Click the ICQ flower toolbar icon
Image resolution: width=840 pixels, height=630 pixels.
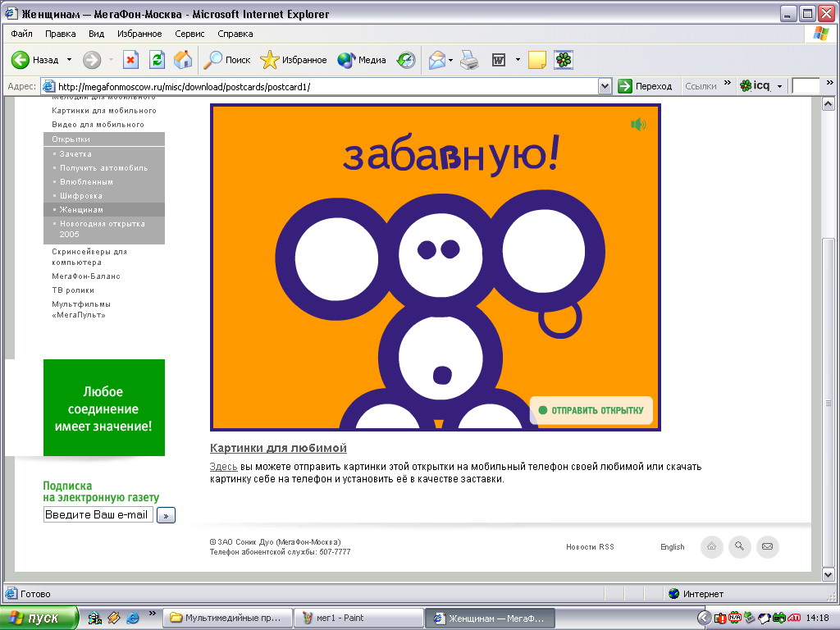pyautogui.click(x=564, y=60)
